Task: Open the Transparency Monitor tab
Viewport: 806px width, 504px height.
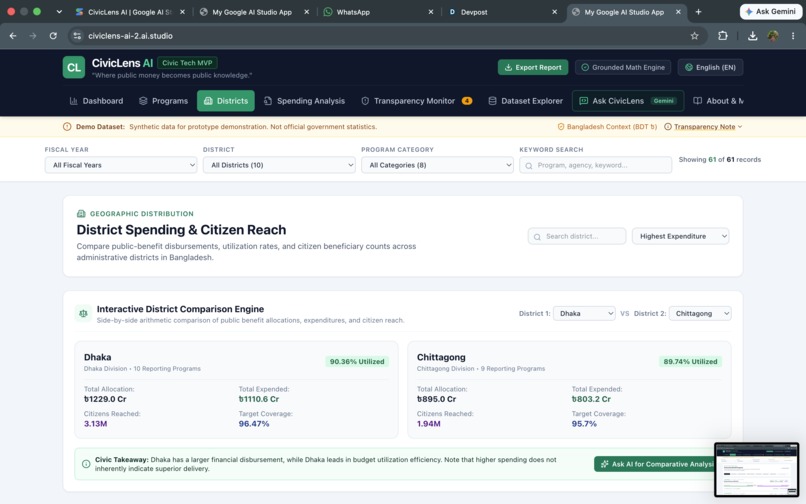Action: pyautogui.click(x=416, y=101)
